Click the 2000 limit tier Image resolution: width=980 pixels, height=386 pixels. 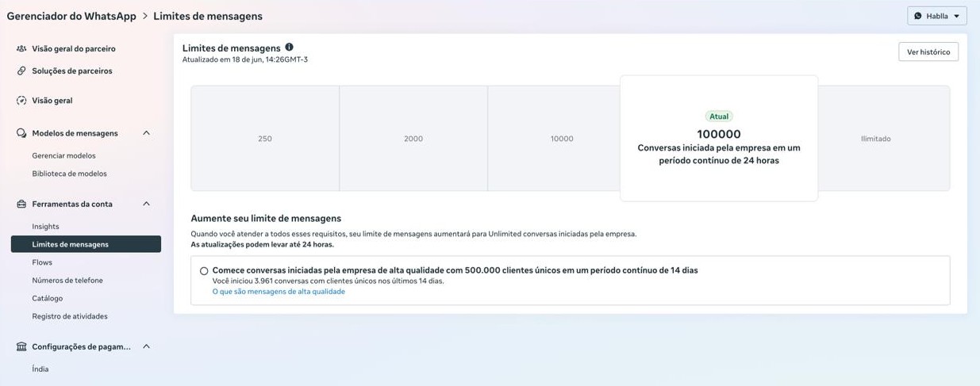tap(413, 139)
